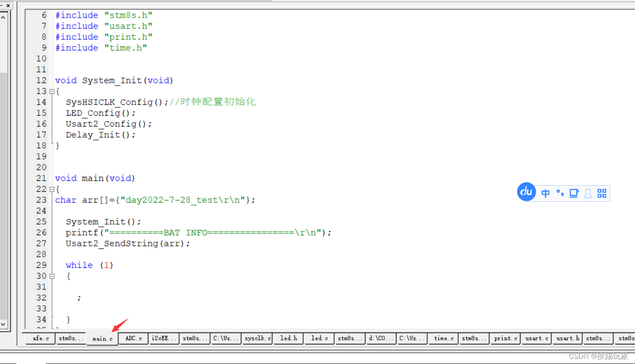Image resolution: width=635 pixels, height=364 pixels.
Task: Open the ADC.c tab
Action: 133,338
